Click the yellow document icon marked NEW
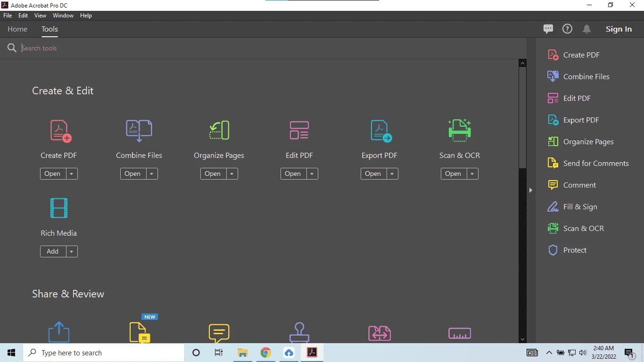Screen dimensions: 644x362 click(x=140, y=332)
